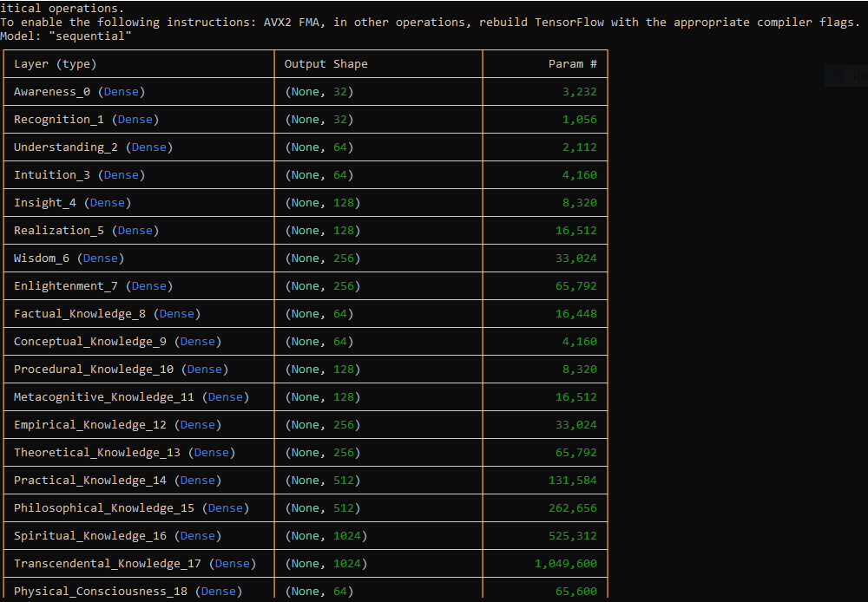Click the Awareness_0 layer name

point(52,92)
